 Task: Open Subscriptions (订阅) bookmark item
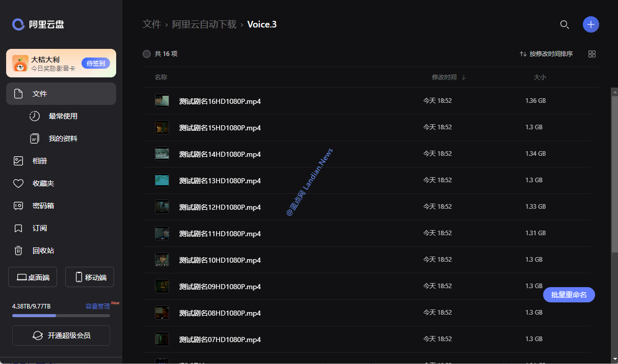tap(40, 228)
